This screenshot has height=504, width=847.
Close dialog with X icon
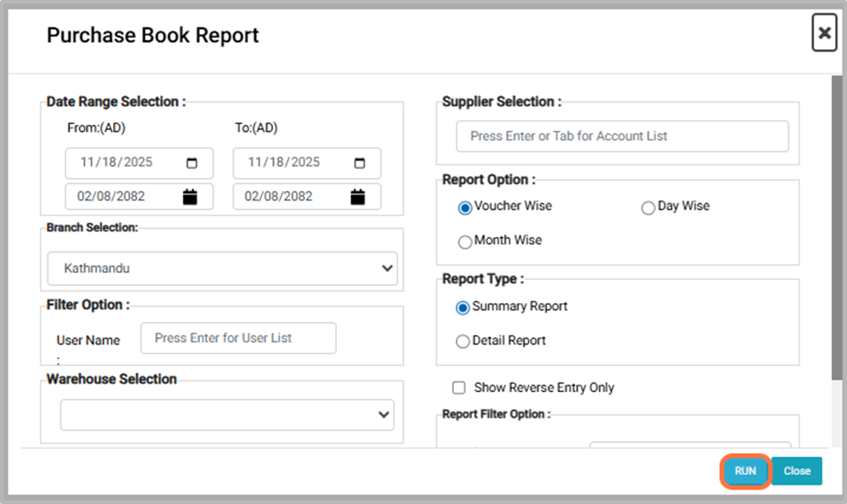[824, 34]
